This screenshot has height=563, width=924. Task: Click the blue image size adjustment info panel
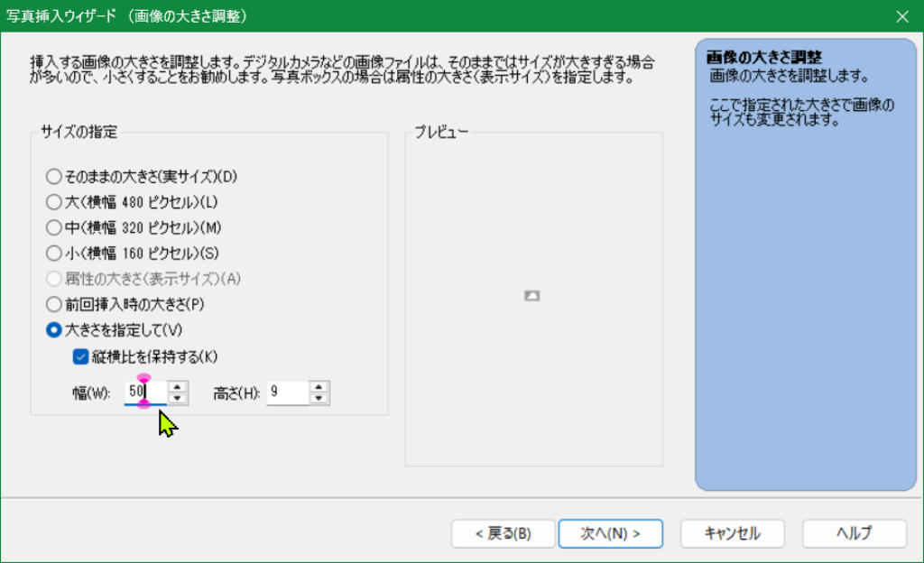tap(803, 271)
